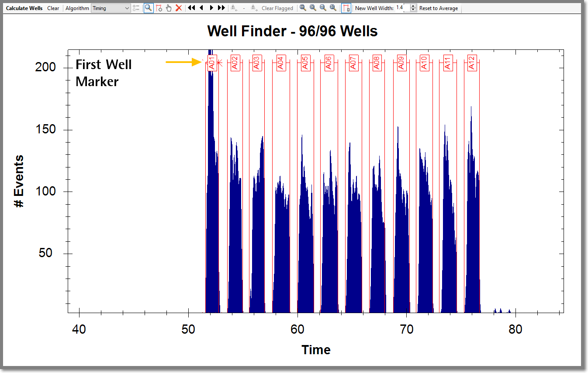Viewport: 588px width, 373px height.
Task: Click Reset to Average
Action: point(438,7)
